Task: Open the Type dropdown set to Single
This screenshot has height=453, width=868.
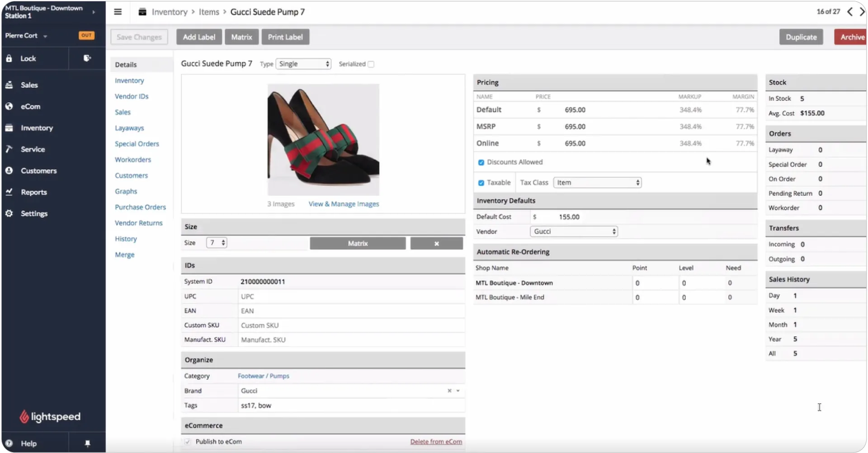Action: click(x=303, y=64)
